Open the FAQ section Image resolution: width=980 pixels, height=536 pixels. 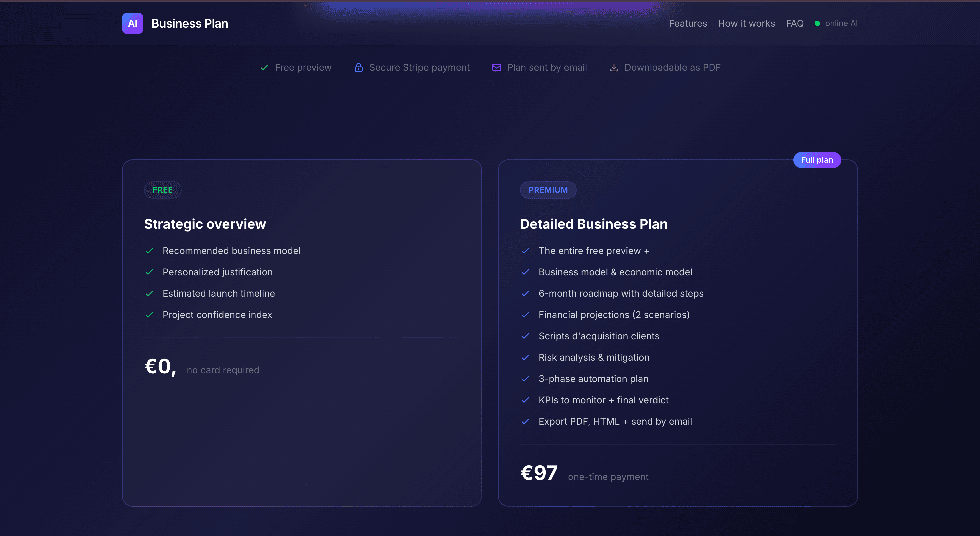[795, 23]
